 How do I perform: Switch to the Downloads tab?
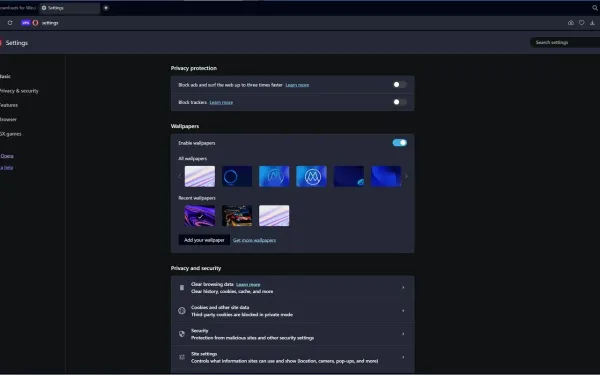tap(18, 8)
